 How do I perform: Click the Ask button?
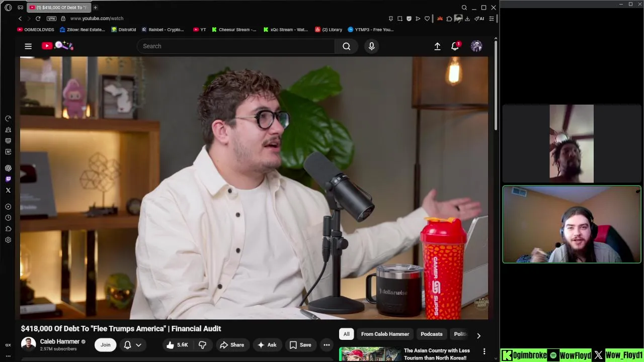(267, 345)
